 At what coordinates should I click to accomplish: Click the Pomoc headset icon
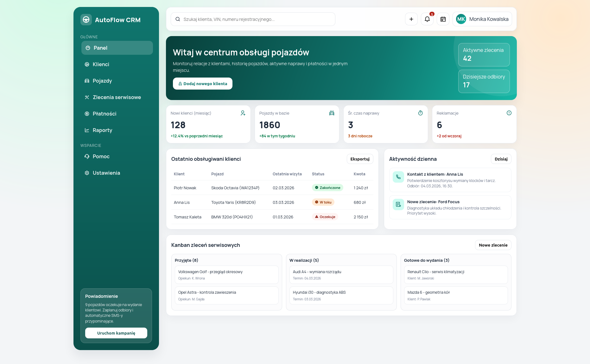tap(87, 156)
